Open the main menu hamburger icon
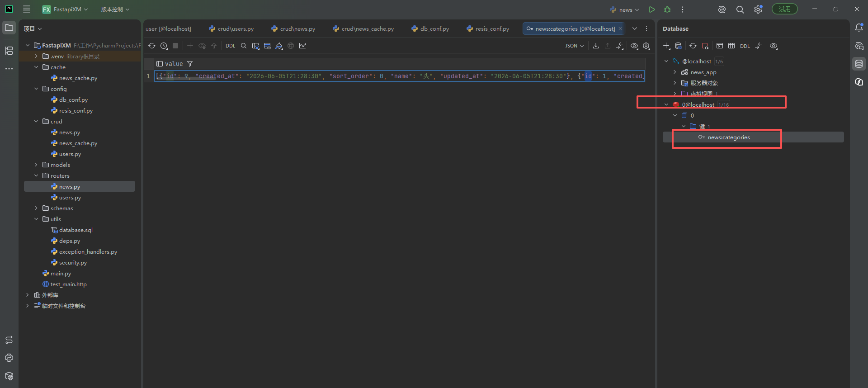Screen dimensions: 868x388 click(x=27, y=9)
